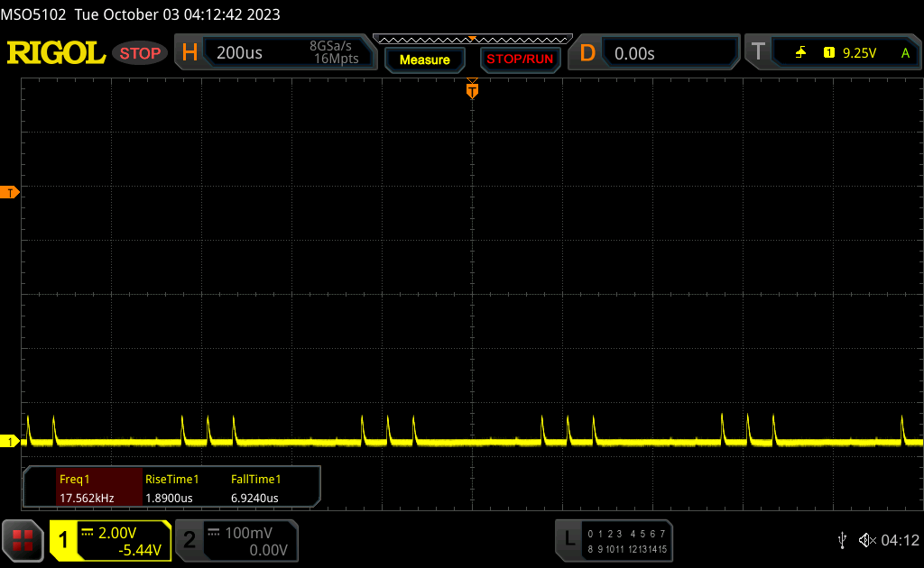Viewport: 924px width, 568px height.
Task: Click the USB connection status icon
Action: coord(843,540)
